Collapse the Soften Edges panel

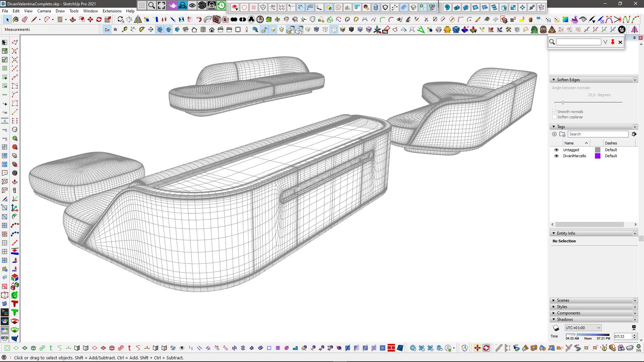(553, 80)
